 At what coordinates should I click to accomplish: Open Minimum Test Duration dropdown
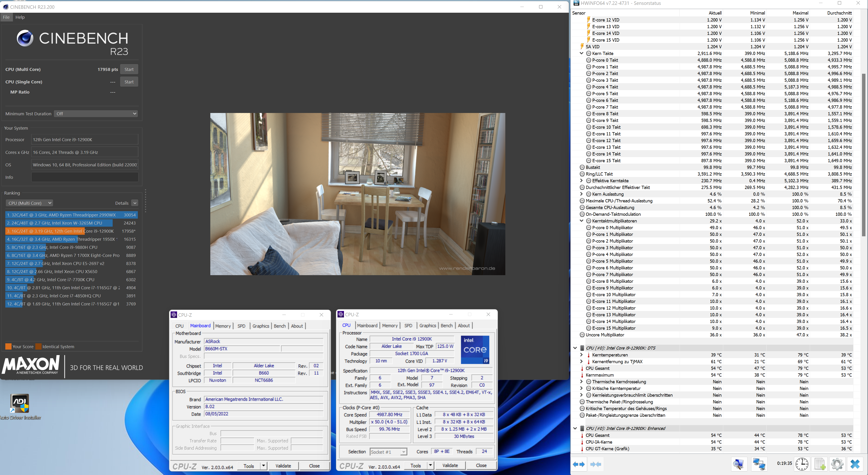(96, 114)
